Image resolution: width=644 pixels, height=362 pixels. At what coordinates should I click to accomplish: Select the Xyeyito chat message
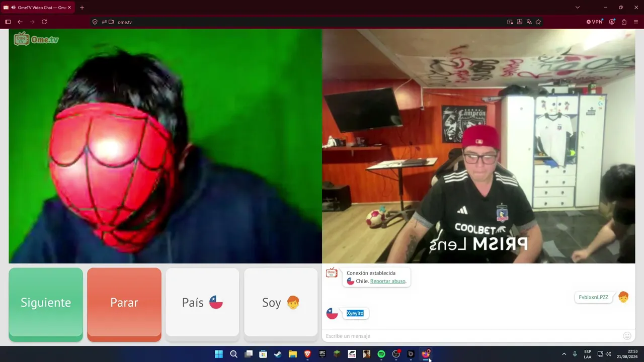pos(355,313)
